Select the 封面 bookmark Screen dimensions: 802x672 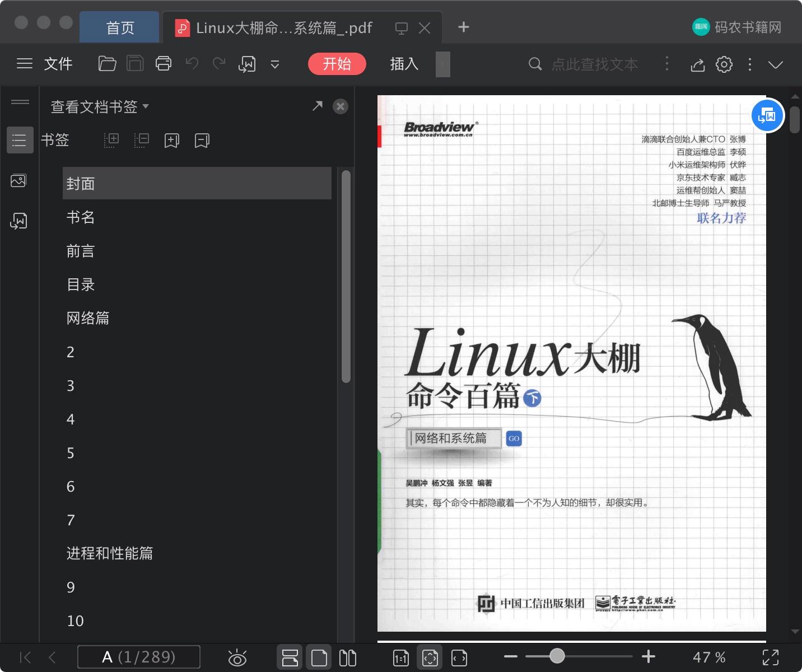pos(197,183)
